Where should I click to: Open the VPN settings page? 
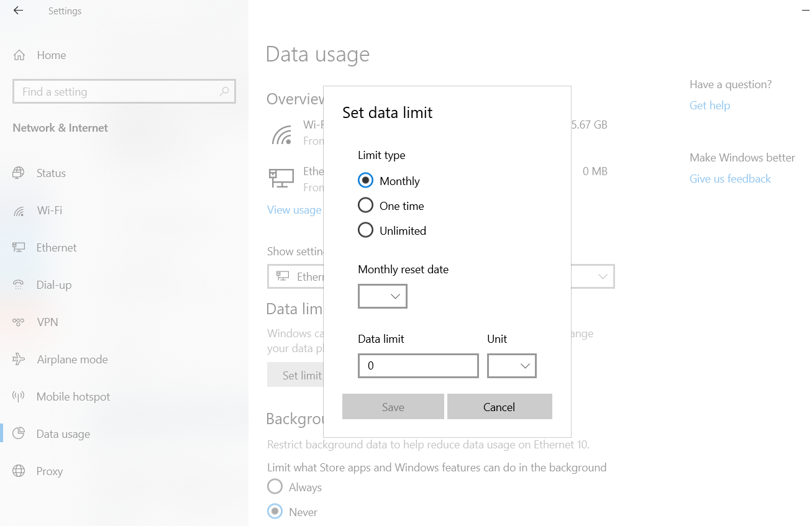point(47,322)
